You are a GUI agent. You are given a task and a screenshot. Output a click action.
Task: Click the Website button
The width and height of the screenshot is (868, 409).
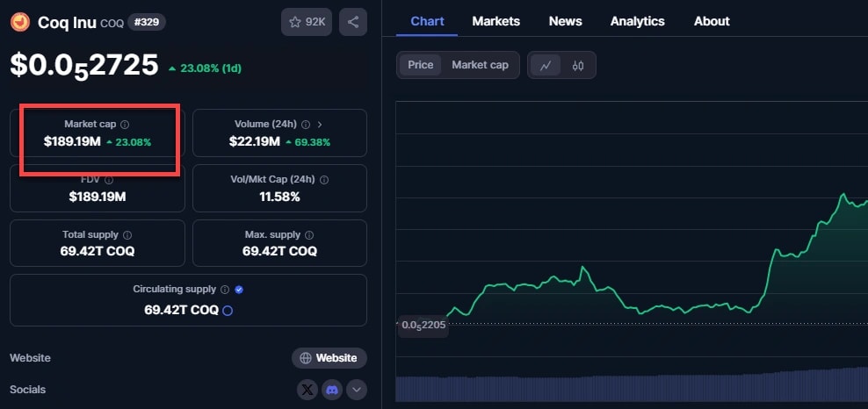329,358
